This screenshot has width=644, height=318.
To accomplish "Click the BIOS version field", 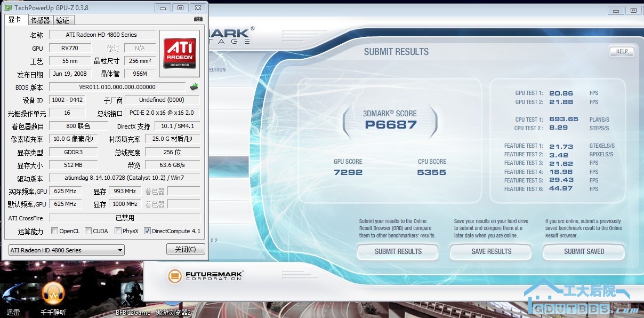I will point(117,87).
